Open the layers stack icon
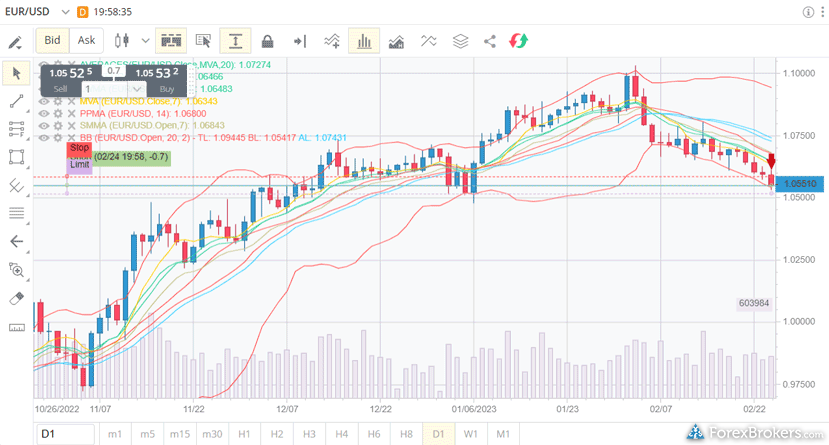The image size is (829, 445). [x=459, y=41]
